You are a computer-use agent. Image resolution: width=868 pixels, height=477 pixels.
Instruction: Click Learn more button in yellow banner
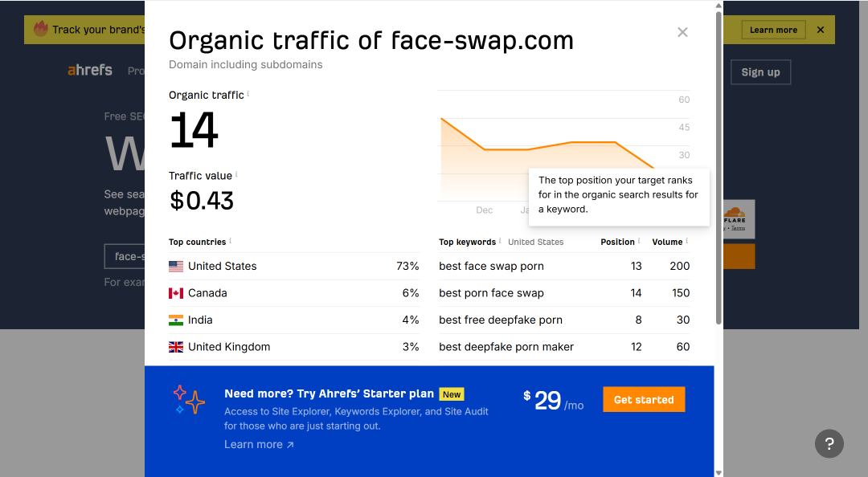773,30
